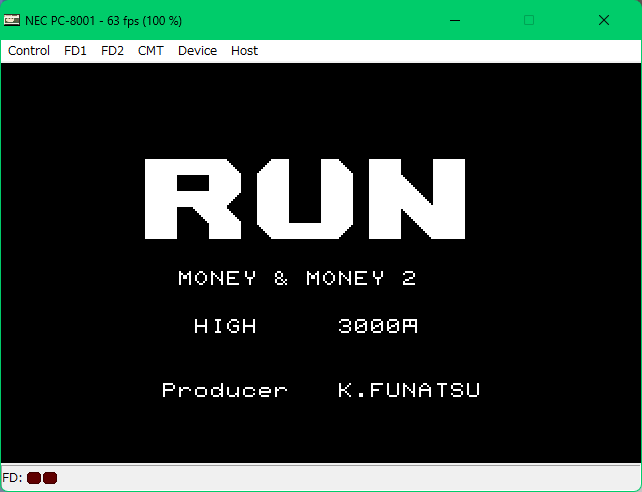Click the first FD access indicator light
This screenshot has height=492, width=642.
coord(34,478)
